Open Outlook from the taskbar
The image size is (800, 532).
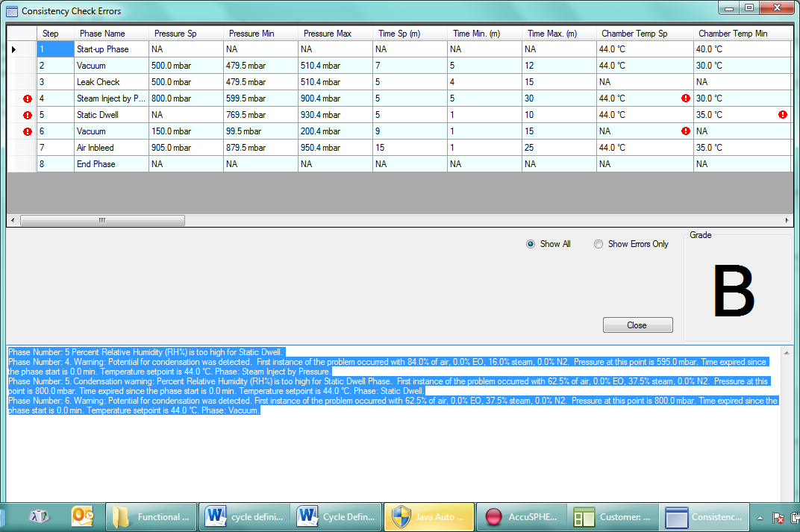click(x=81, y=516)
